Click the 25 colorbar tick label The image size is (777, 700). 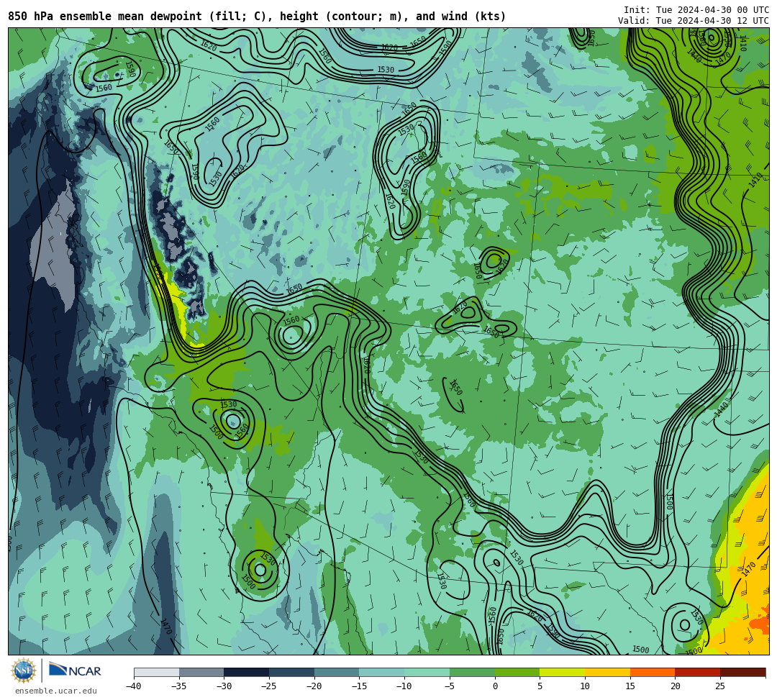point(720,686)
